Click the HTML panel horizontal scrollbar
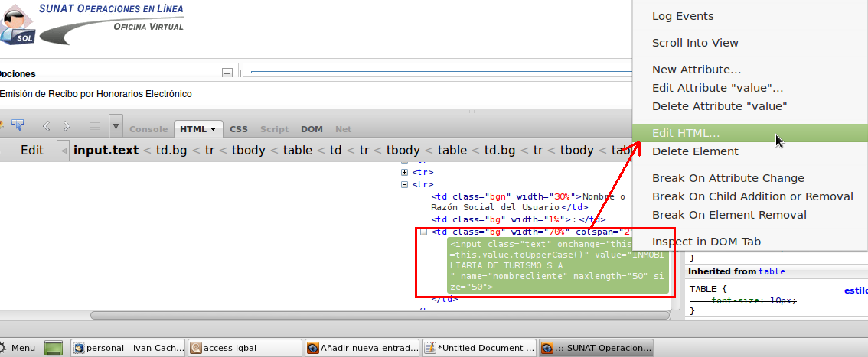868x357 pixels. (x=380, y=315)
